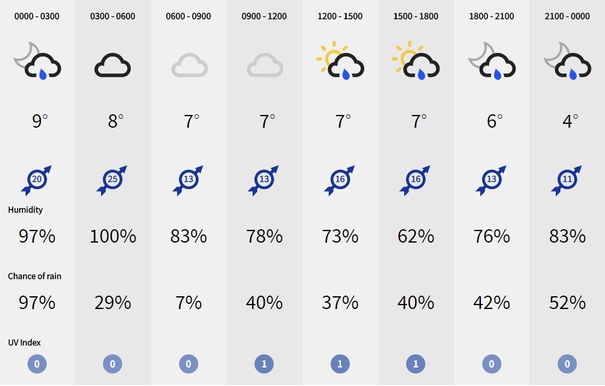
Task: Select the 2100 - 0000 time slot header
Action: (567, 16)
